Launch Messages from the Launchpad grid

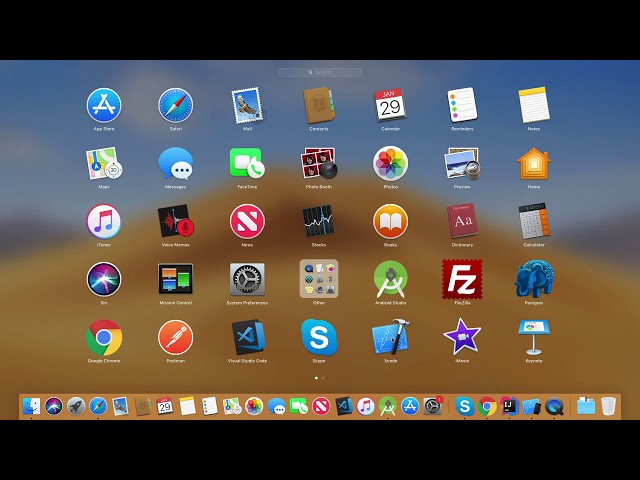click(176, 163)
